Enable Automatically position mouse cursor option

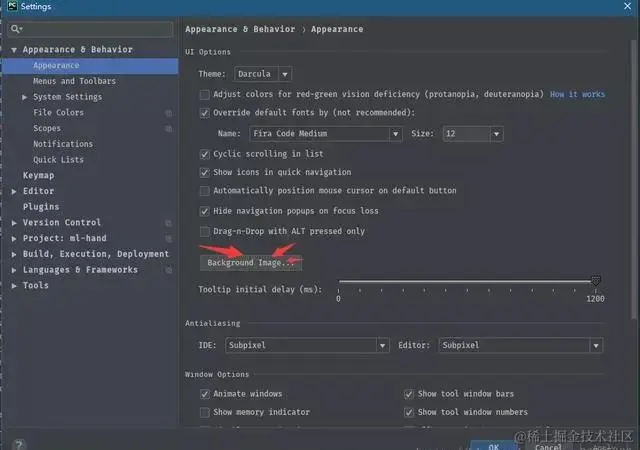pyautogui.click(x=204, y=191)
